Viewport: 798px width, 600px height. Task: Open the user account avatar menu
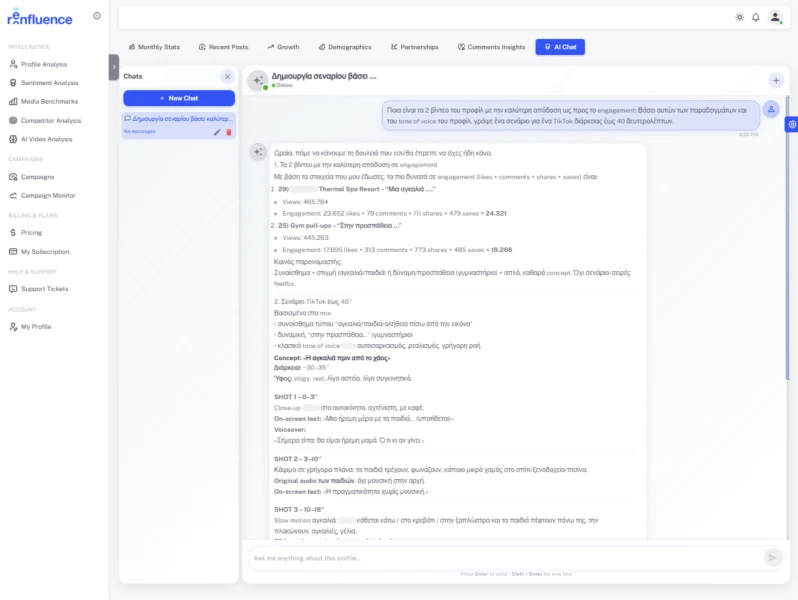tap(775, 17)
